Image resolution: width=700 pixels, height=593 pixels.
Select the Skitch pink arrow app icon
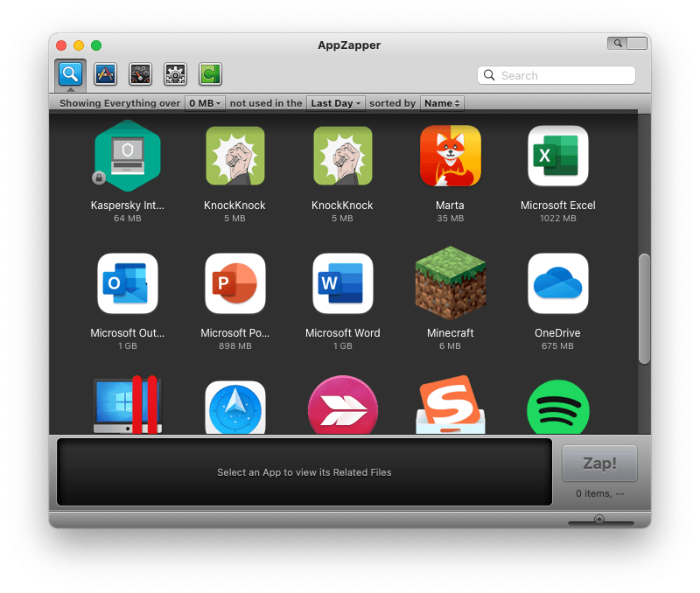[x=342, y=405]
